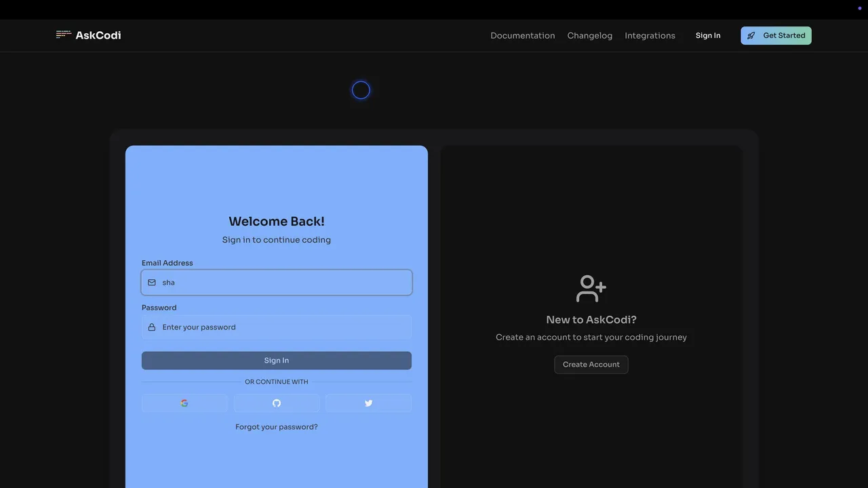This screenshot has height=488, width=868.
Task: Focus the password input field
Action: click(277, 327)
